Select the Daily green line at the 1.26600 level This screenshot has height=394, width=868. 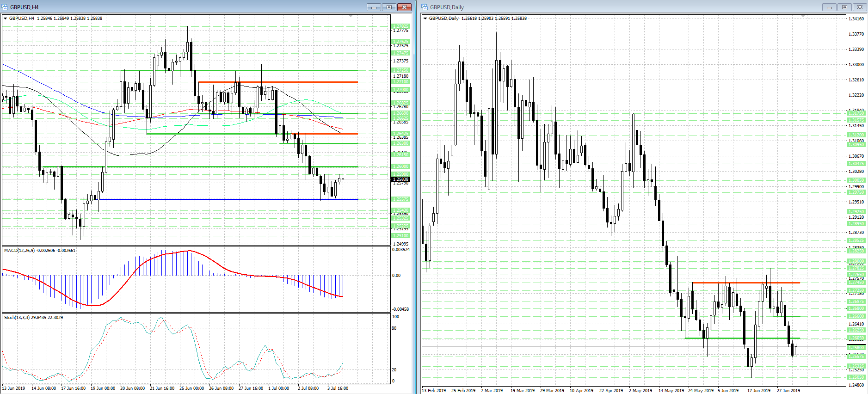(x=787, y=316)
